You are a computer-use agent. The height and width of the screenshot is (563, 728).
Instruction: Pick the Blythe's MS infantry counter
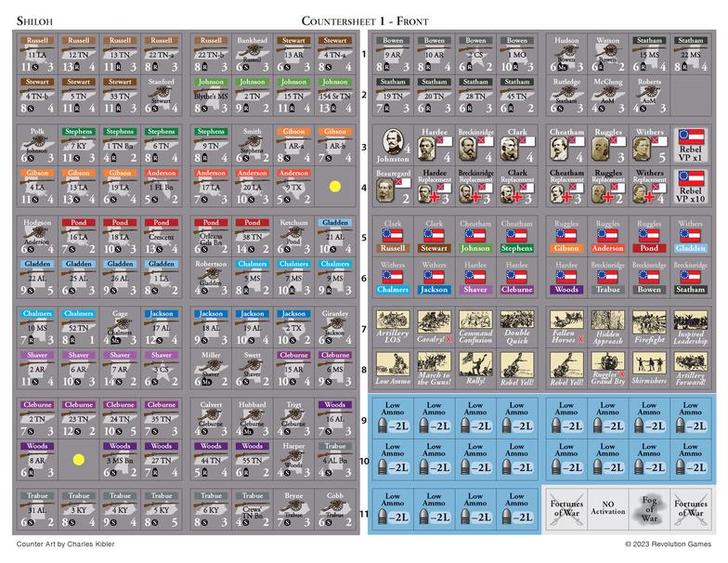(211, 95)
